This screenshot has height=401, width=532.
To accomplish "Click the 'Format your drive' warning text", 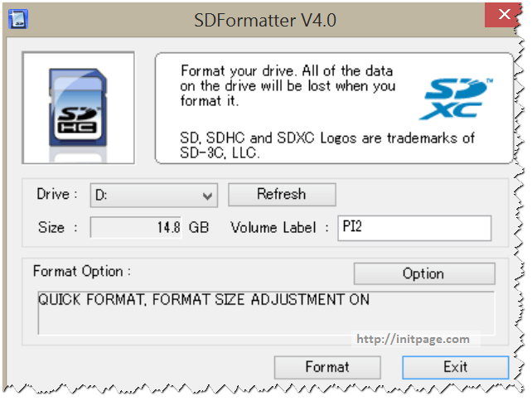I will (288, 86).
